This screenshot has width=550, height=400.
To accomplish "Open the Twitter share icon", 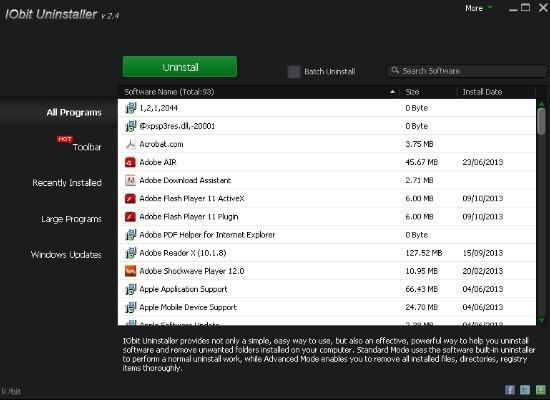I will pyautogui.click(x=525, y=389).
